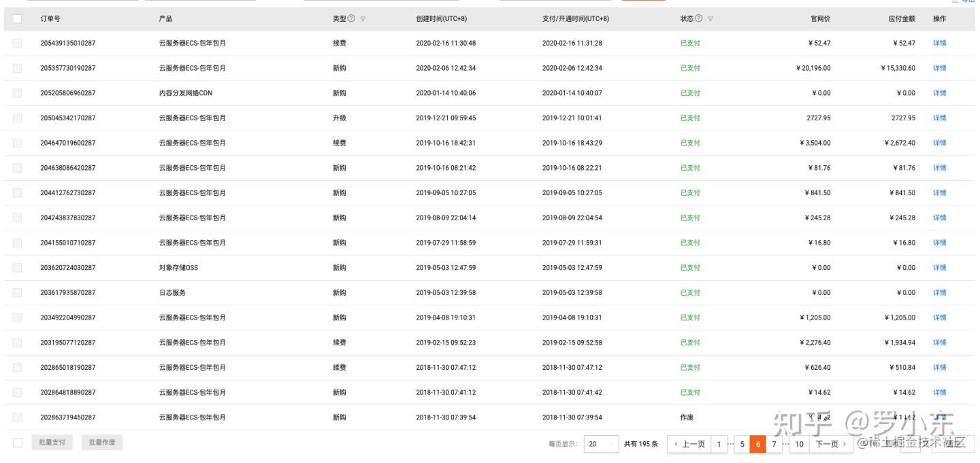The image size is (980, 463).
Task: Click order number 204243837830287
Action: click(x=68, y=218)
